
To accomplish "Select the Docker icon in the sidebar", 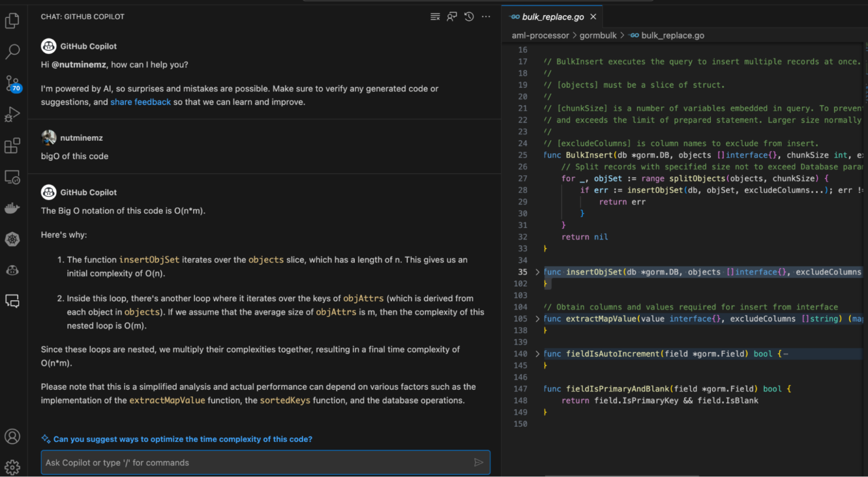I will click(x=12, y=207).
